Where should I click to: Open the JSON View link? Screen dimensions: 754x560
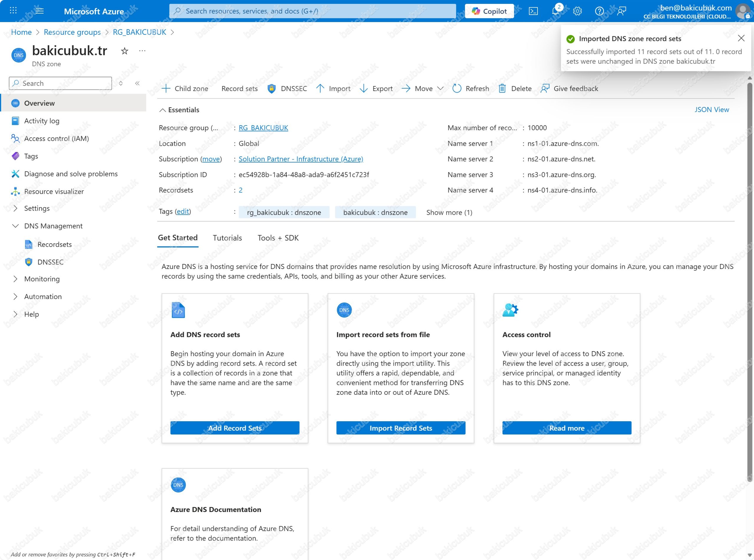pos(712,110)
